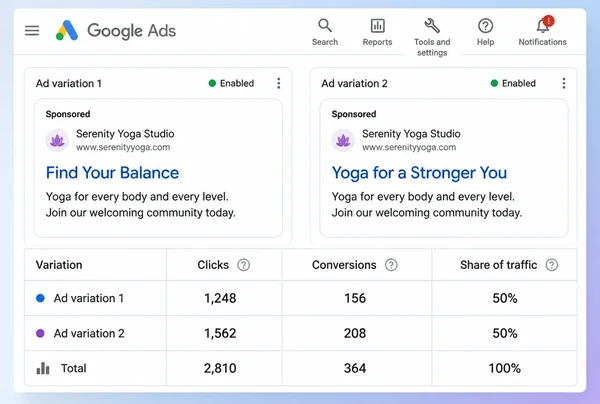The width and height of the screenshot is (600, 404).
Task: Click the conversions value 208
Action: pos(355,333)
